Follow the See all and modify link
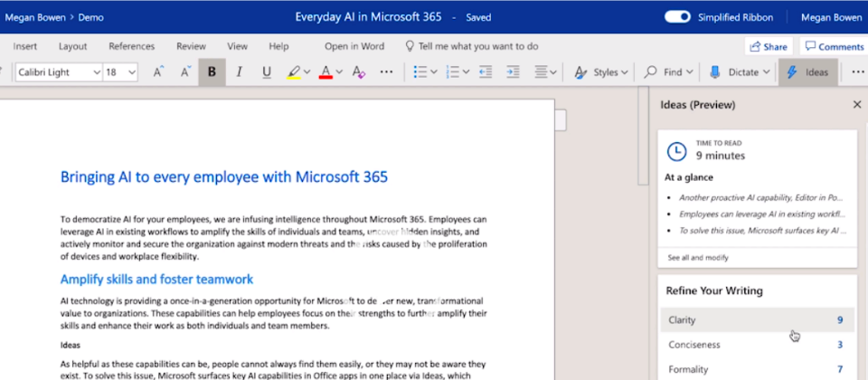The width and height of the screenshot is (868, 380). coord(700,258)
